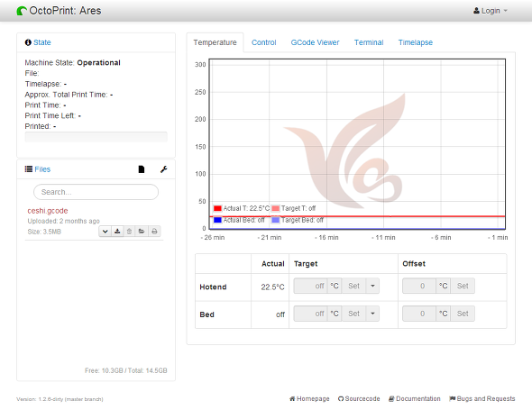532x410 pixels.
Task: Open the GCode Viewer tab
Action: click(315, 42)
